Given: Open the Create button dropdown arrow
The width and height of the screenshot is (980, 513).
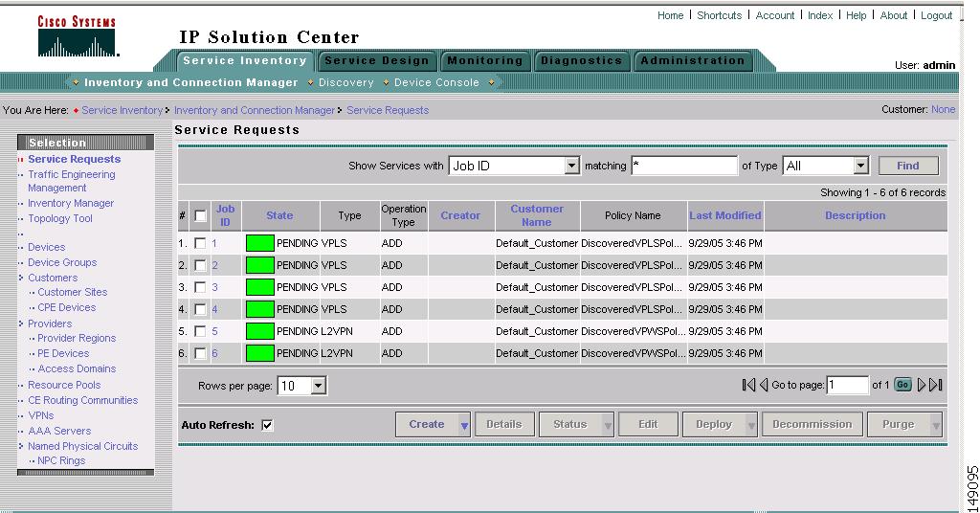Looking at the screenshot, I should pyautogui.click(x=464, y=425).
